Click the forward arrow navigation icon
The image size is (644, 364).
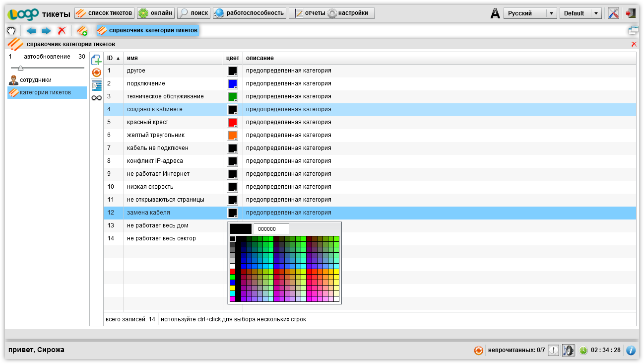point(46,31)
